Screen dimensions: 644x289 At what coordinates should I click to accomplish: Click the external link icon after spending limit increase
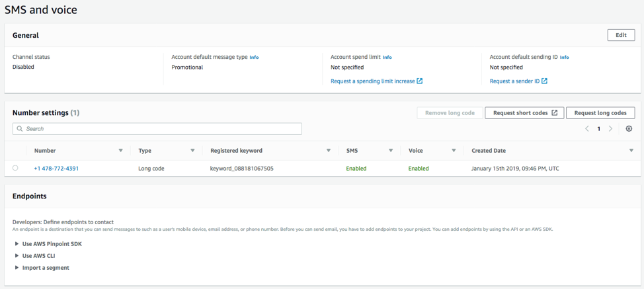[x=420, y=81]
